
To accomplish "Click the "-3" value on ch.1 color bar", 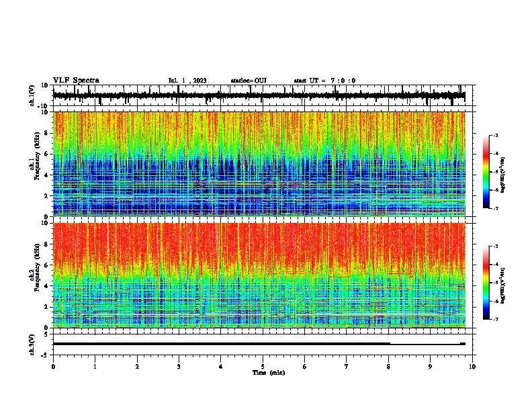I will (x=496, y=136).
